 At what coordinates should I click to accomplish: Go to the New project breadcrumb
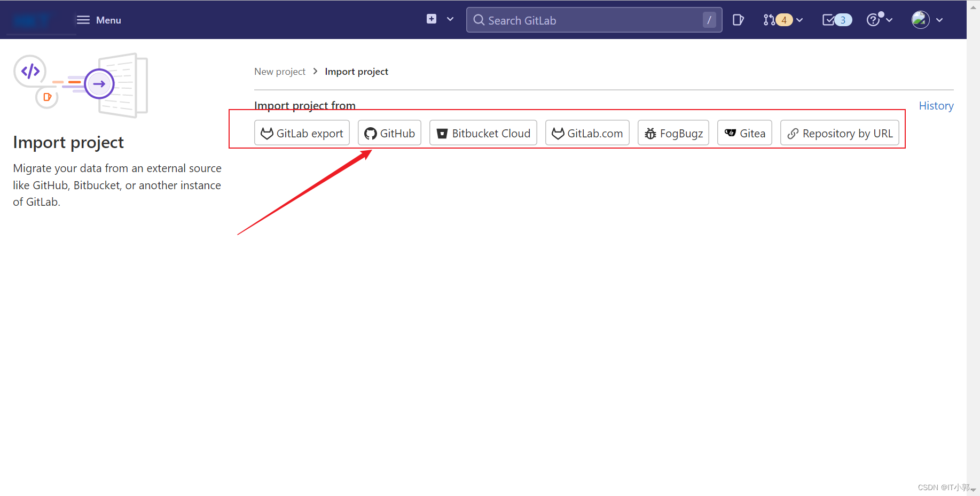click(x=280, y=72)
